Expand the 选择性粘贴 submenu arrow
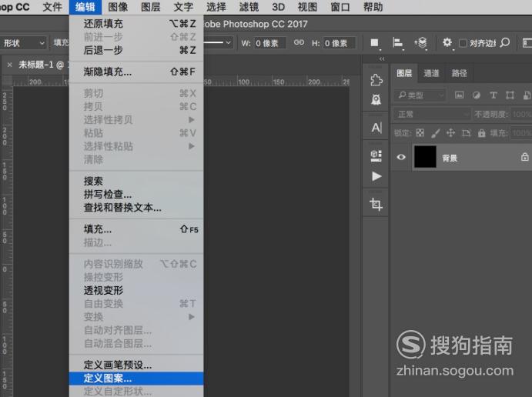This screenshot has height=397, width=532. 192,146
